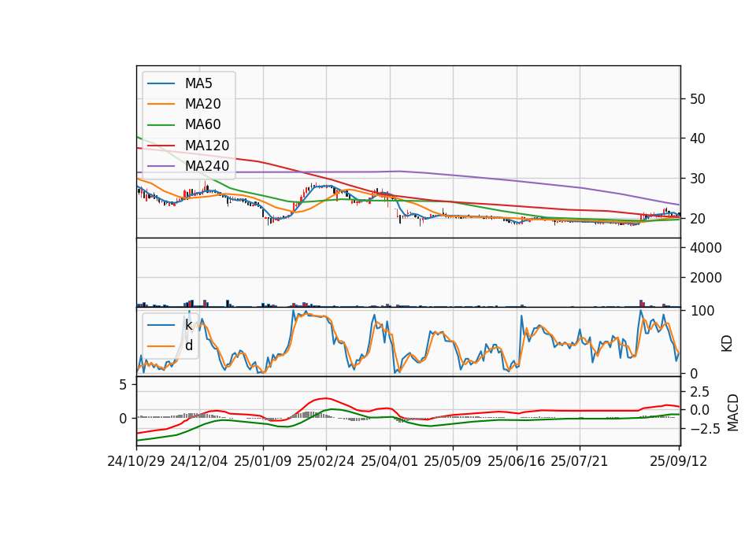The image size is (756, 543).
Task: Click the price axis value 30
Action: [x=698, y=179]
